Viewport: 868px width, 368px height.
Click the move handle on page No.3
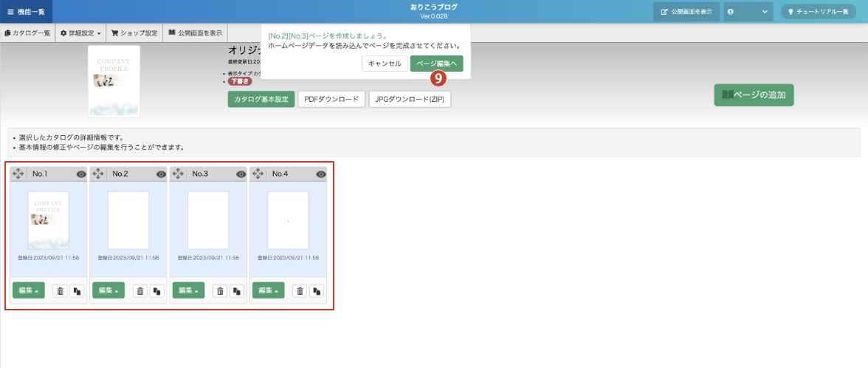click(179, 174)
